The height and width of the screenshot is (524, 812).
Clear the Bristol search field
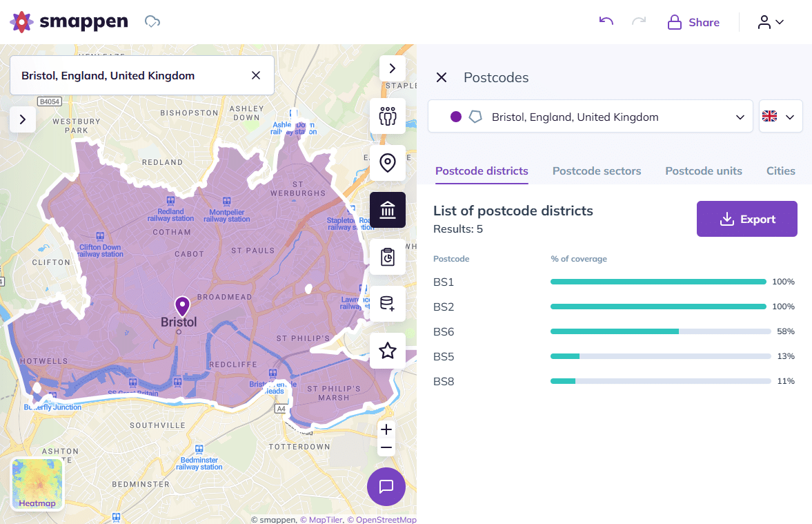click(255, 75)
